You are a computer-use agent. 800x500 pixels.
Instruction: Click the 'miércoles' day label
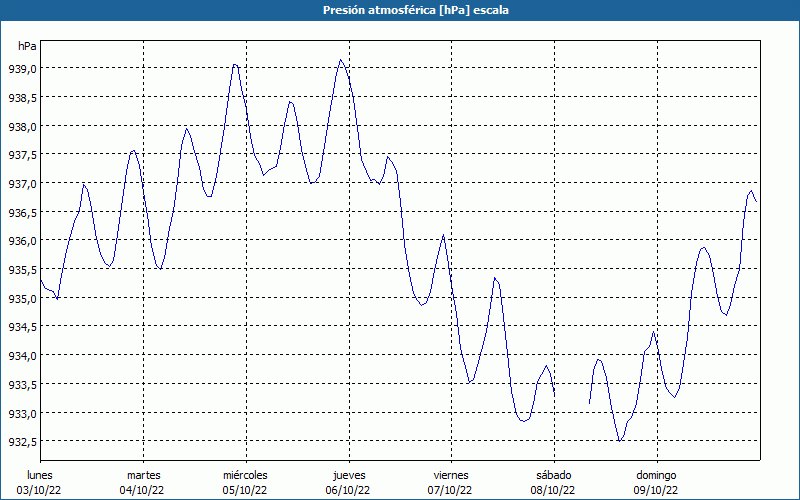click(245, 475)
